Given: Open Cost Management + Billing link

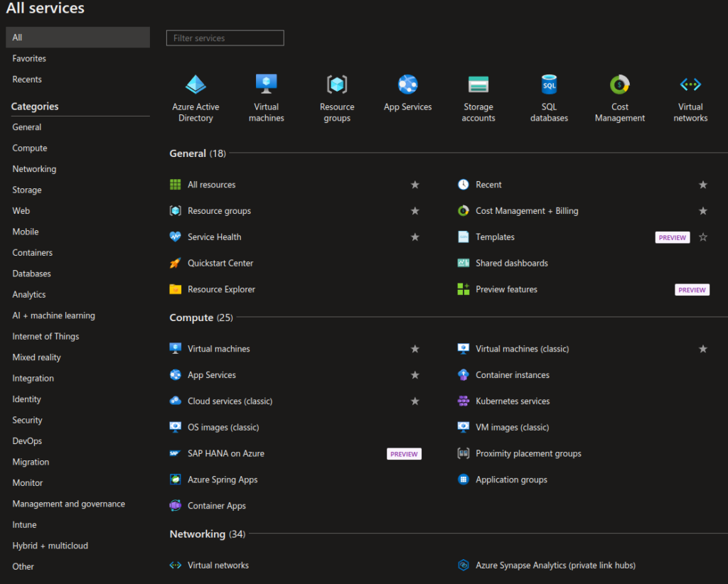Looking at the screenshot, I should click(x=527, y=211).
